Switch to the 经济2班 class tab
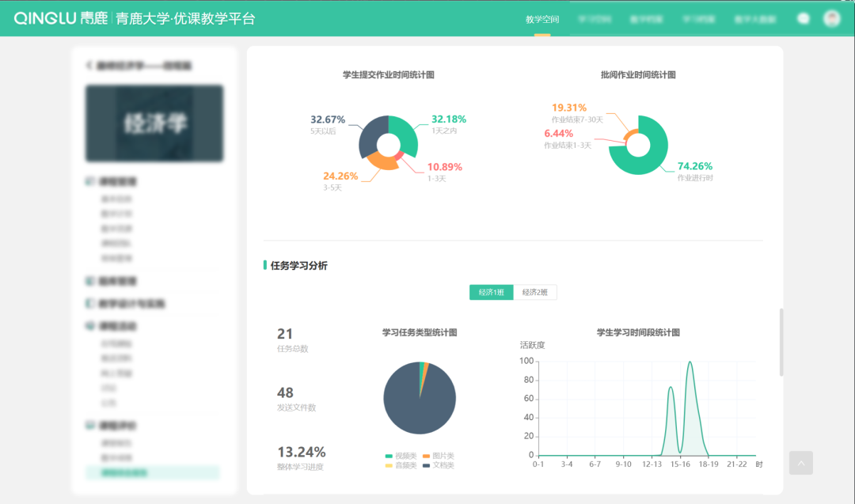 click(535, 292)
